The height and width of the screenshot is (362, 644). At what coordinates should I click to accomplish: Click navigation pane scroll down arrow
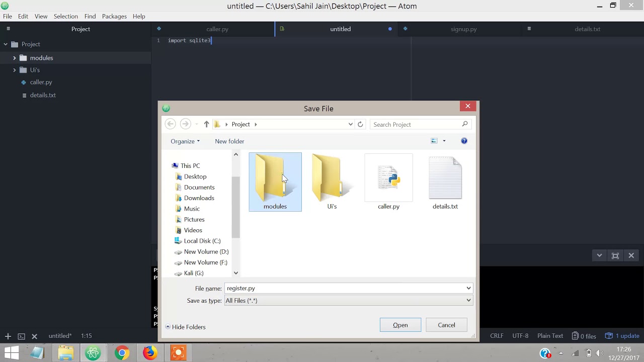tap(235, 273)
